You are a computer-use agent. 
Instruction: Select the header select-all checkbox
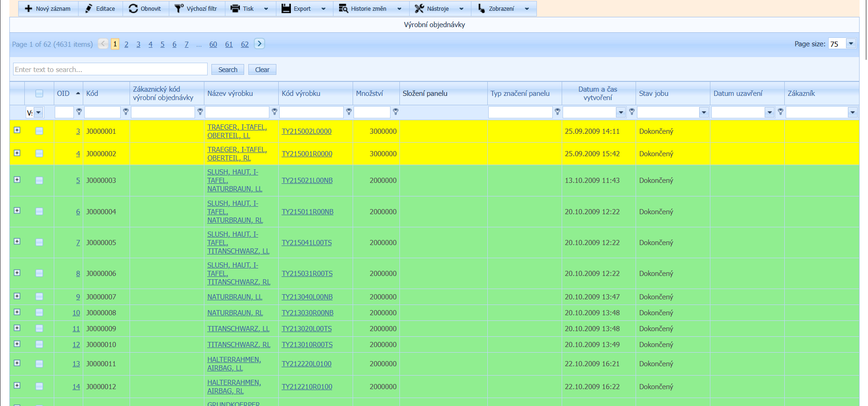(39, 94)
